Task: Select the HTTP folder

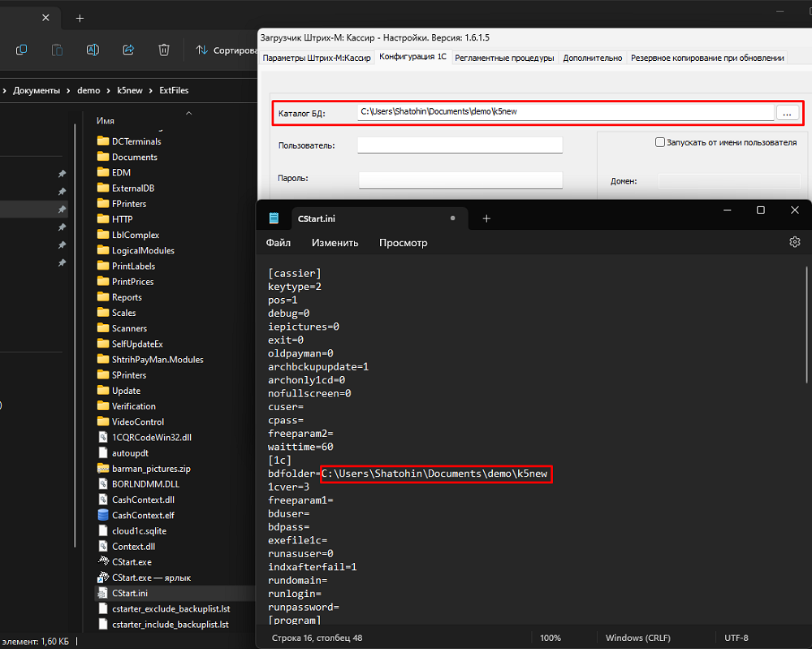Action: [x=115, y=219]
